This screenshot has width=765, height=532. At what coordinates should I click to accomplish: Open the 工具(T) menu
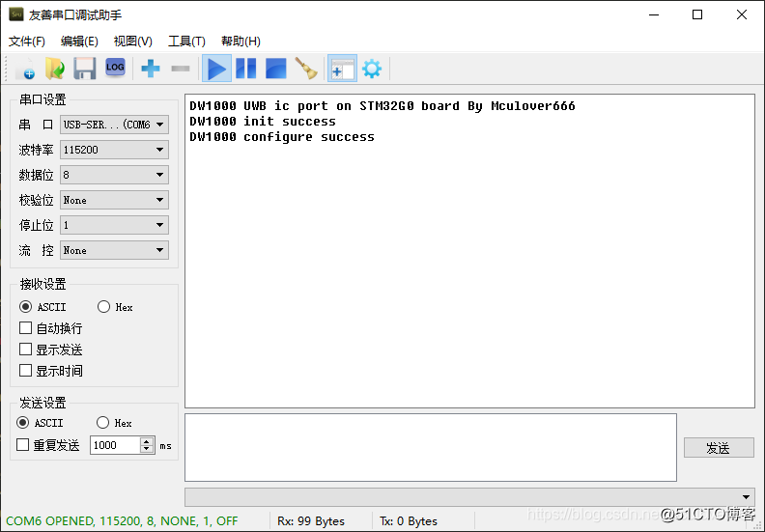pos(186,42)
